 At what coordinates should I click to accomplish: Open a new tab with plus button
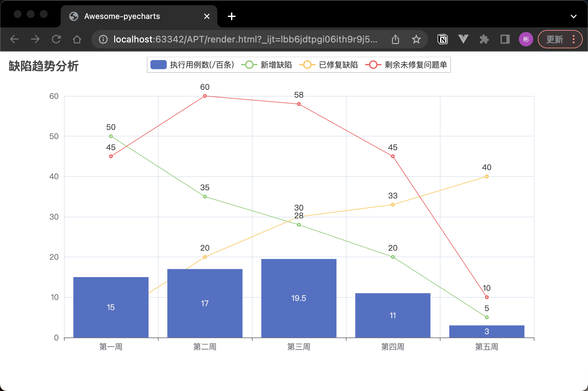point(232,16)
